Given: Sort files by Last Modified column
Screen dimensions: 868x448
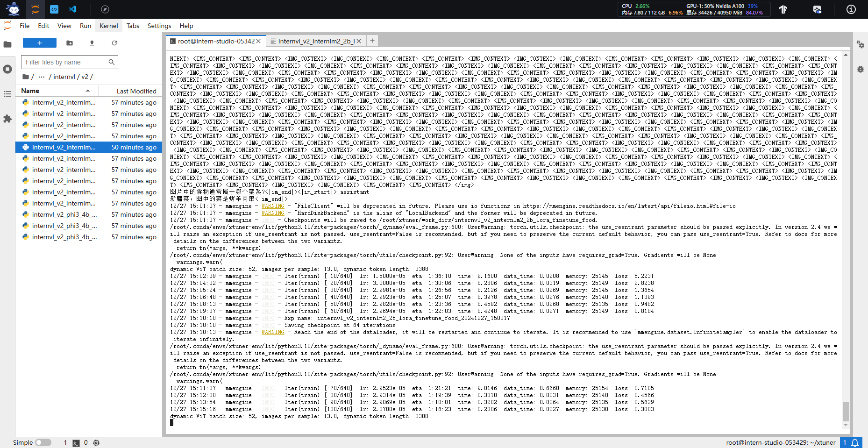Looking at the screenshot, I should pyautogui.click(x=130, y=91).
